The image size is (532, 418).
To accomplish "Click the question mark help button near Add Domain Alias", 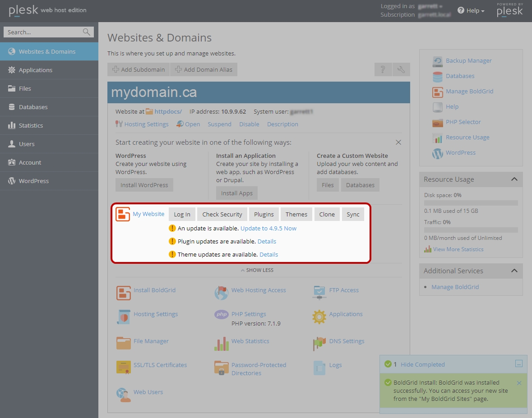I will pyautogui.click(x=383, y=69).
